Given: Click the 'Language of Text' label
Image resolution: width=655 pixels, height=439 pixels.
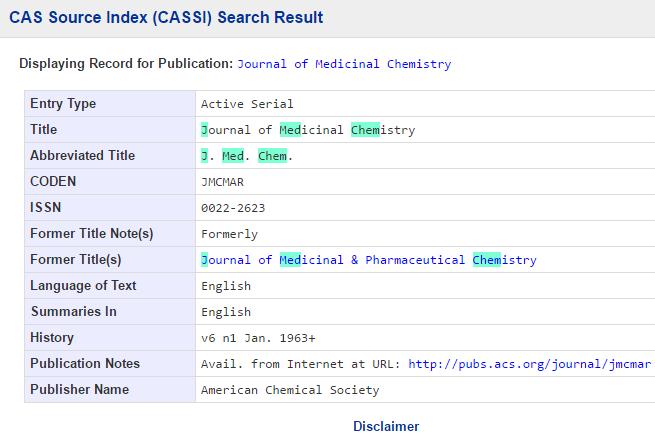Looking at the screenshot, I should coord(83,285).
